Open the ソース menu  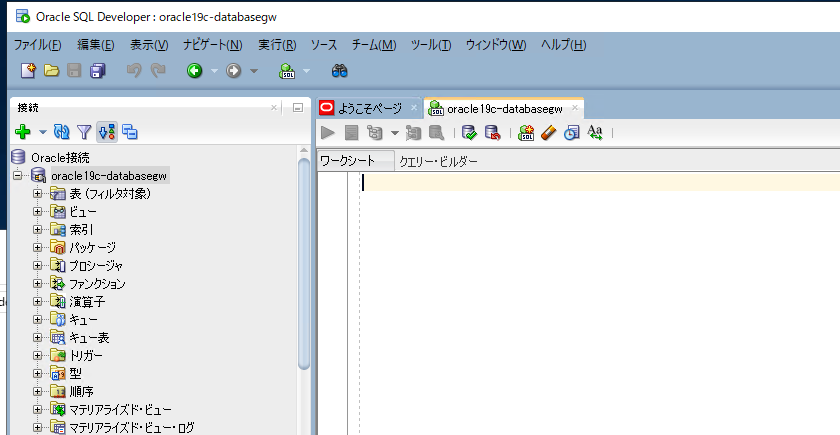point(324,44)
